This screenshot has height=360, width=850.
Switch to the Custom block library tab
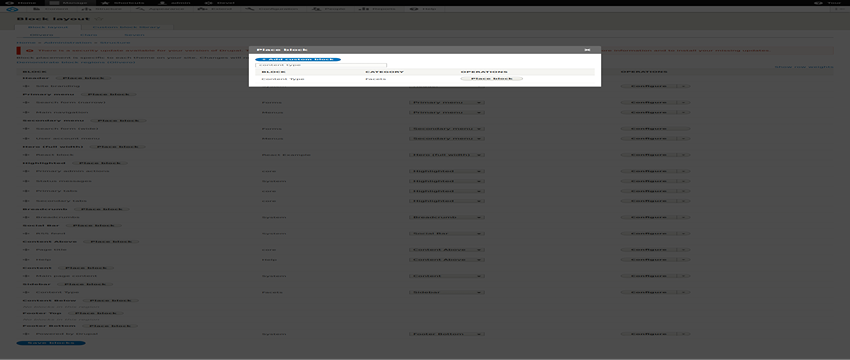pyautogui.click(x=126, y=27)
